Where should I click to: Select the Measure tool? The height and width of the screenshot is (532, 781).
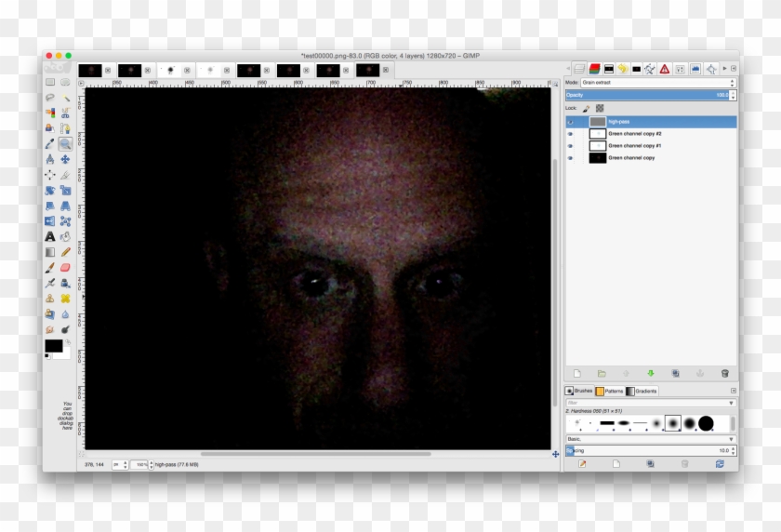50,159
